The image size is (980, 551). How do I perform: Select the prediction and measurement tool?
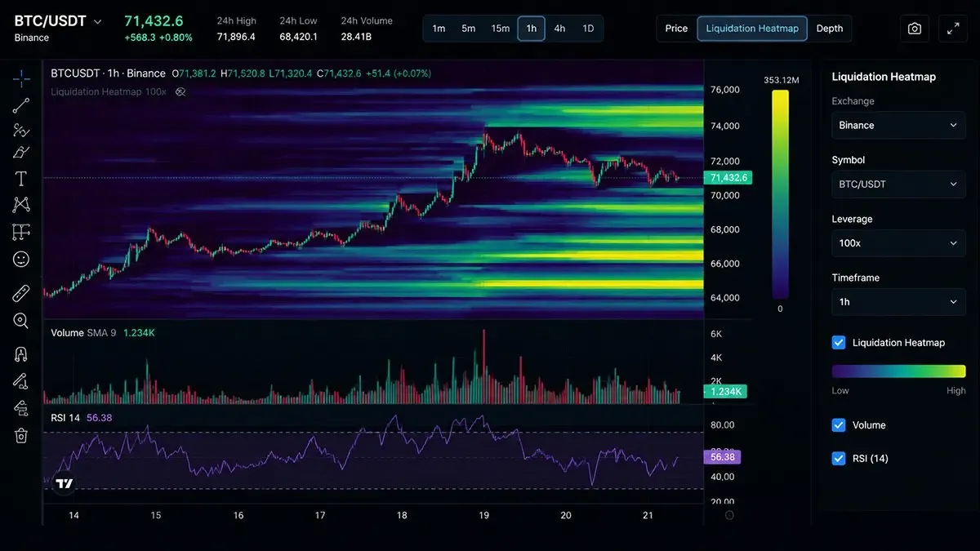coord(21,232)
